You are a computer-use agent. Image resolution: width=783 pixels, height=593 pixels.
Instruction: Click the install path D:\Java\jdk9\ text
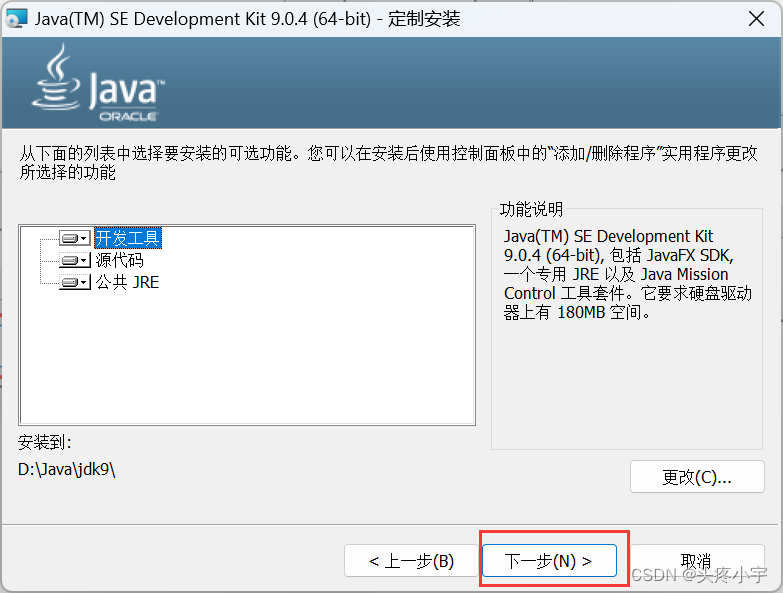(66, 469)
